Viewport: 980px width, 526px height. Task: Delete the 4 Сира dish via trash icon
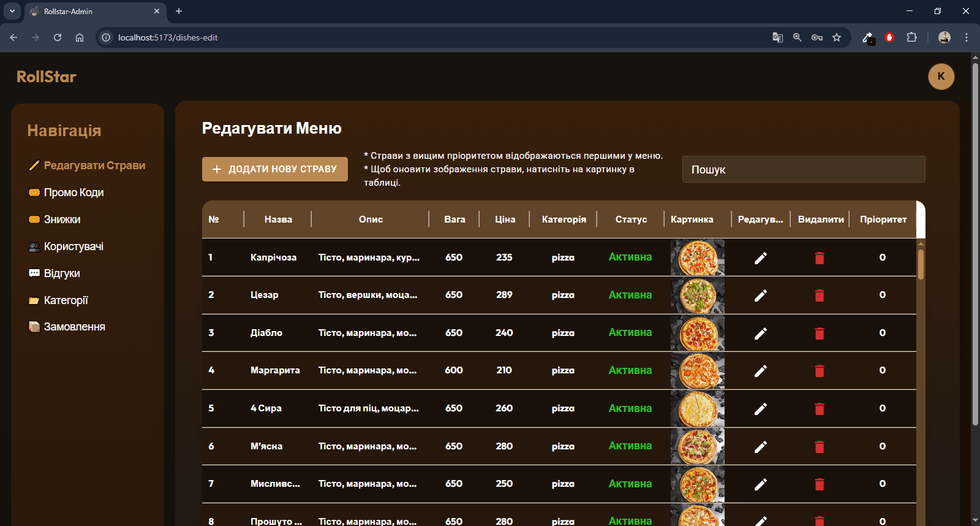coord(820,409)
